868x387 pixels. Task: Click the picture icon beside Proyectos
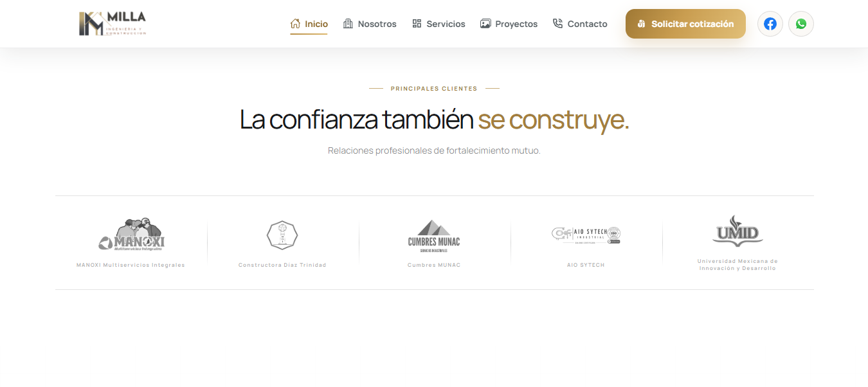tap(485, 24)
